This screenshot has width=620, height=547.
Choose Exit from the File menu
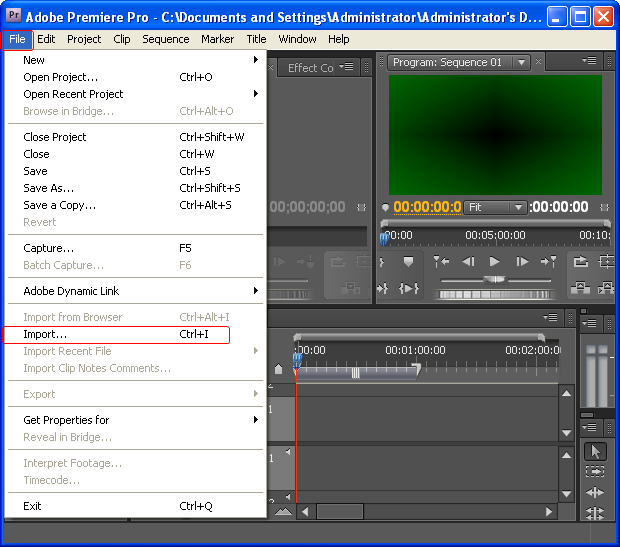(136, 506)
